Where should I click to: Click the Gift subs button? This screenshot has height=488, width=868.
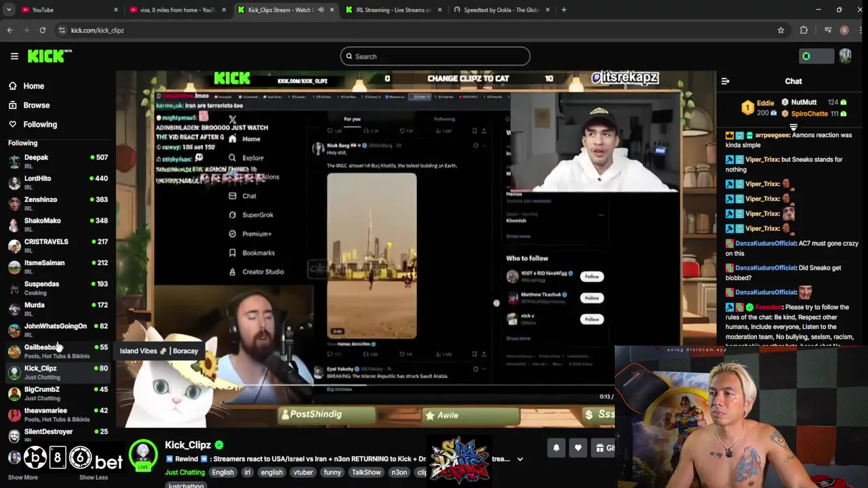pyautogui.click(x=604, y=447)
